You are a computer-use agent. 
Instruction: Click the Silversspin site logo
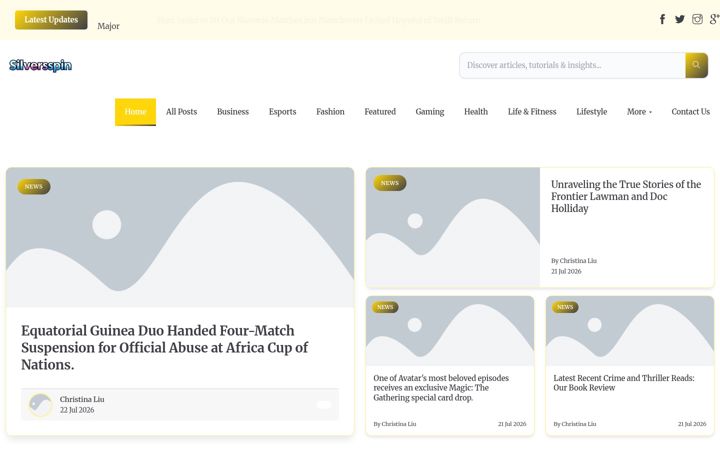click(x=40, y=65)
